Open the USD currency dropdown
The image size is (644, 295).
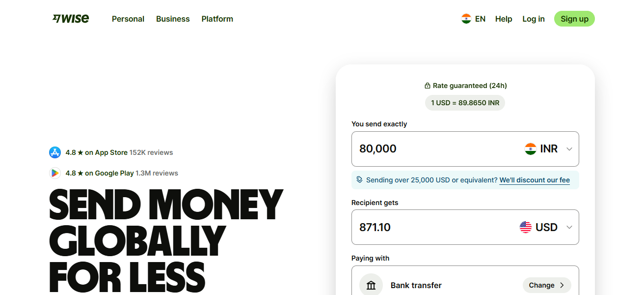point(569,227)
